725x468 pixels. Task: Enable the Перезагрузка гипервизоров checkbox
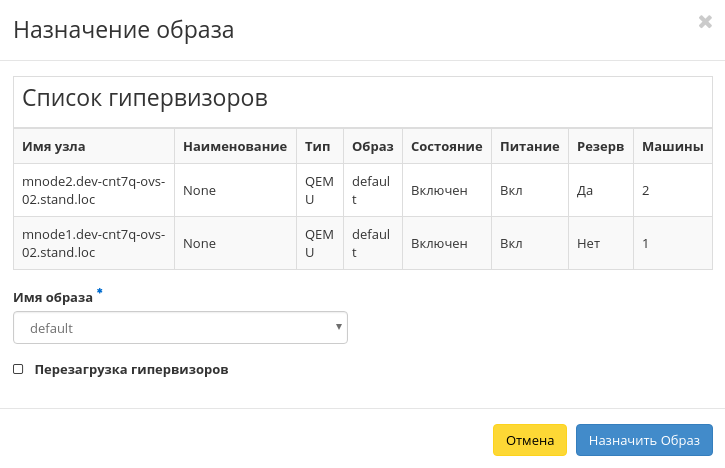tap(19, 369)
